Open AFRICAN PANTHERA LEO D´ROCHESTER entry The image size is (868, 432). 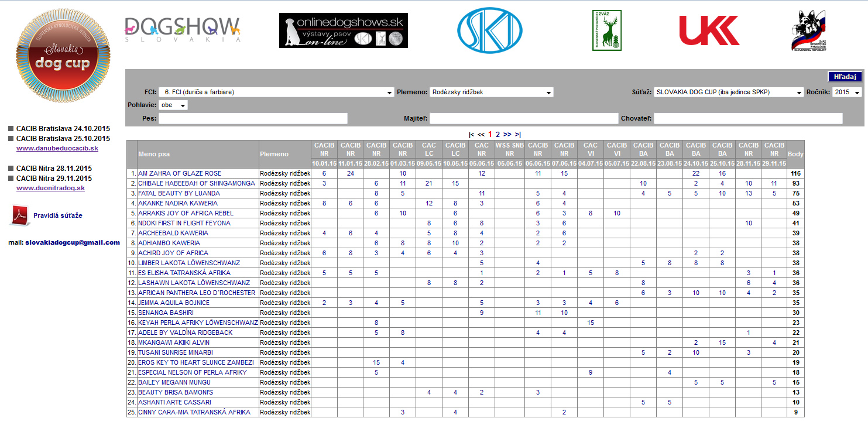197,293
